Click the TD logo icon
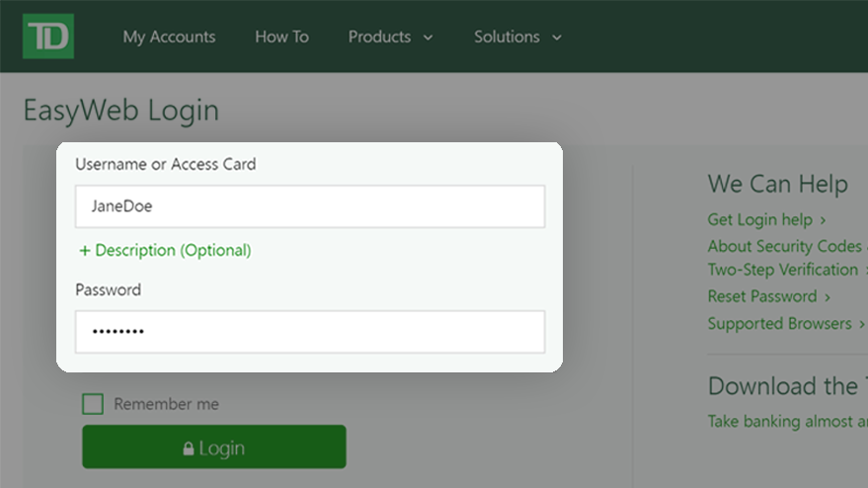 tap(48, 36)
